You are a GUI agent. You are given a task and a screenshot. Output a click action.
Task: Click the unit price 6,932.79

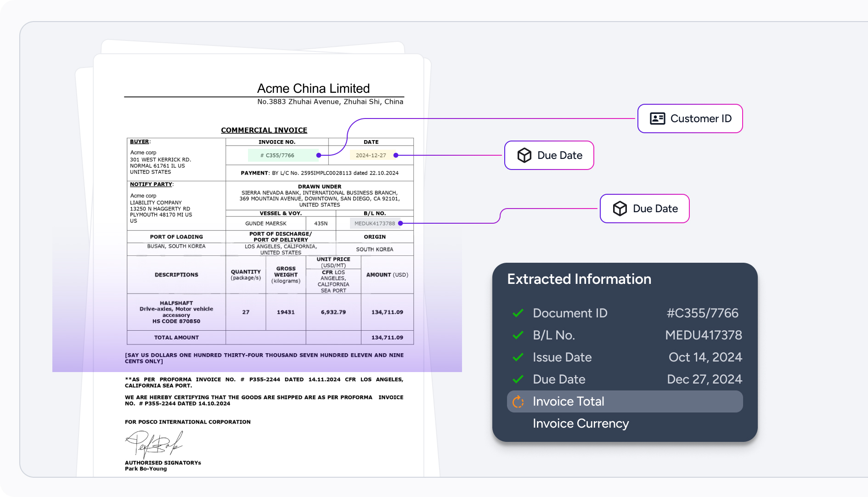333,312
